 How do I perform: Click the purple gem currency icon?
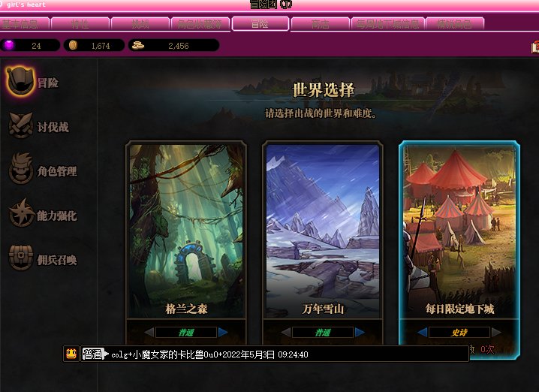pyautogui.click(x=9, y=45)
